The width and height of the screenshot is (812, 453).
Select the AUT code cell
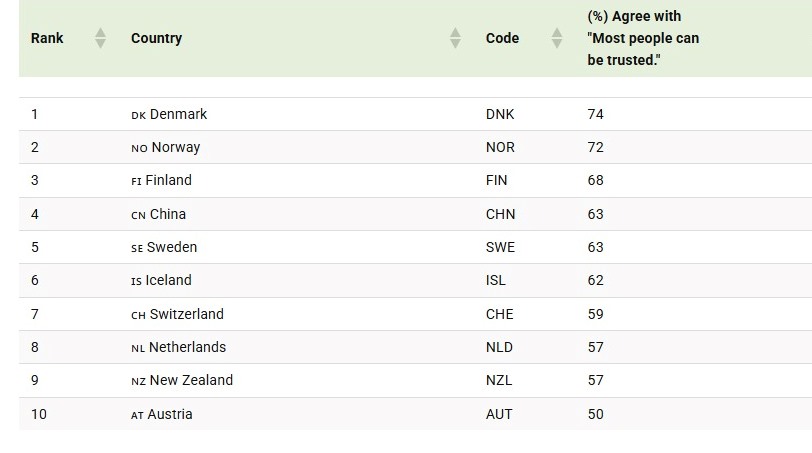[499, 414]
